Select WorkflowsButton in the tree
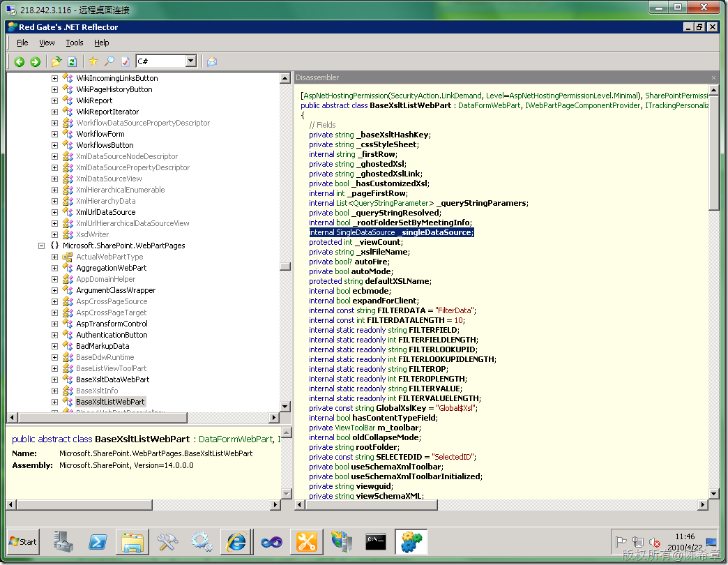The height and width of the screenshot is (565, 728). [x=105, y=145]
